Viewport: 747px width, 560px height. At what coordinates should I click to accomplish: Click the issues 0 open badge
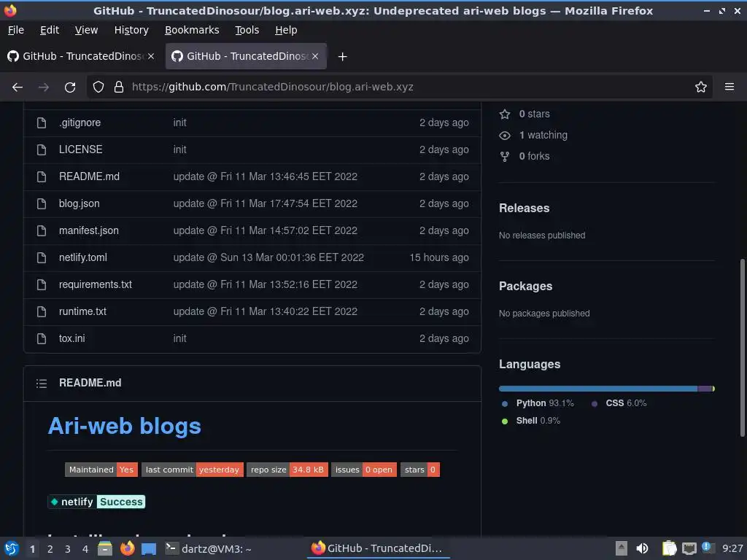(x=364, y=470)
